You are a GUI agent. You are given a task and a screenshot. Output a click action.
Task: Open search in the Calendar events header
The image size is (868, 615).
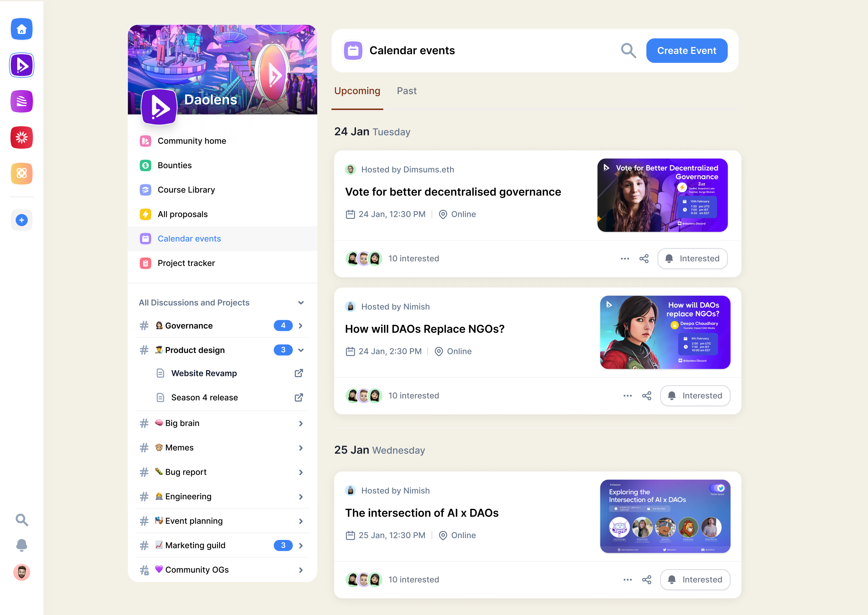point(628,51)
